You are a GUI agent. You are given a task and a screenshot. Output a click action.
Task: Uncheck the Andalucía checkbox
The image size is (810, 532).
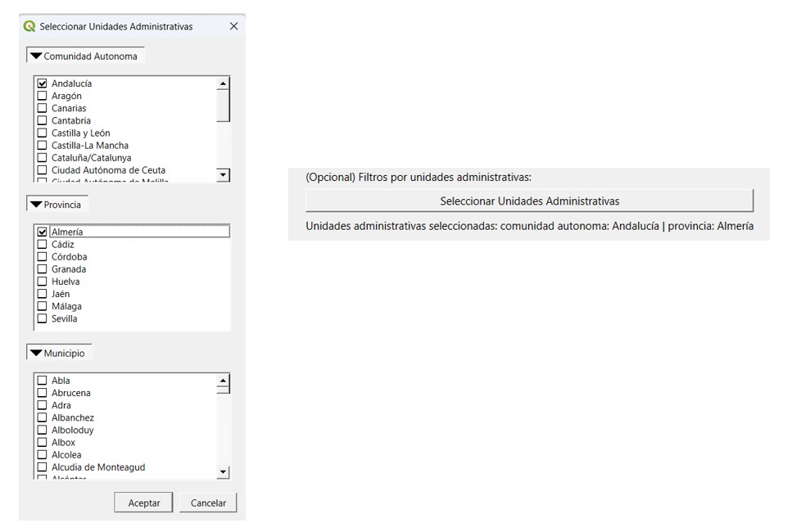point(43,83)
